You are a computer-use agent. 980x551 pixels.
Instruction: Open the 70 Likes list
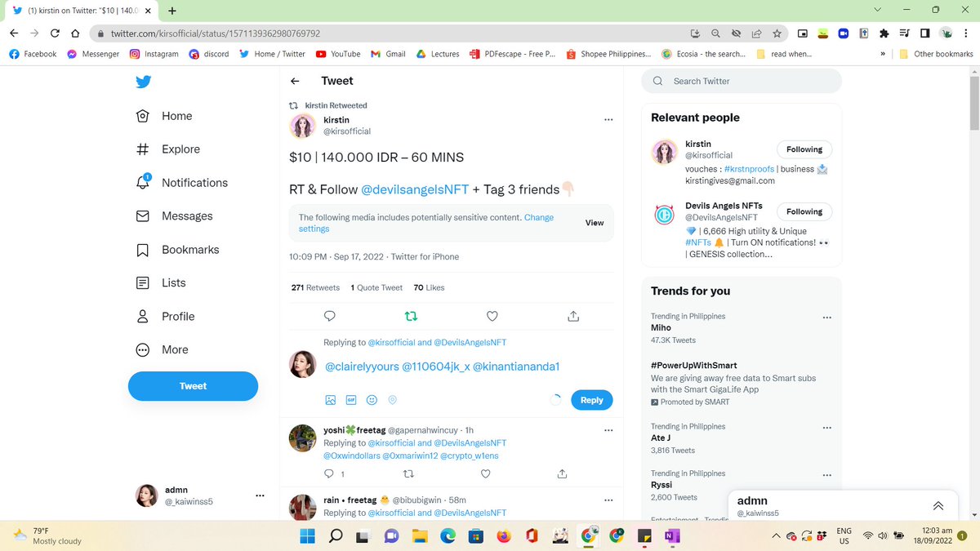point(429,287)
